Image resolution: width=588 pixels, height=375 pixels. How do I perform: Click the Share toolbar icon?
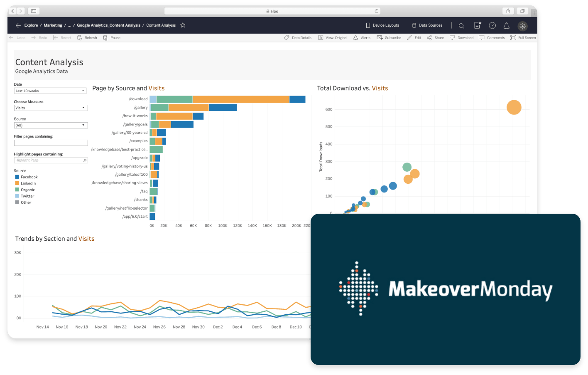[x=435, y=38]
